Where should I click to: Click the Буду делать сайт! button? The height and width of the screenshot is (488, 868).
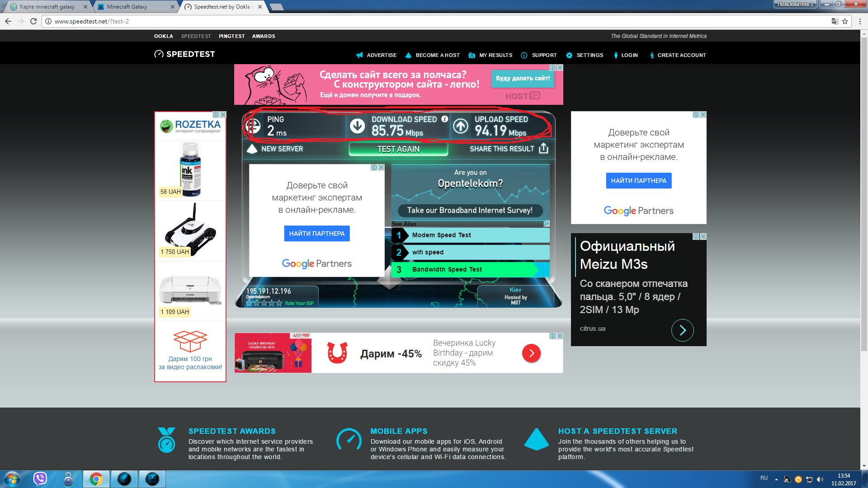(x=523, y=78)
